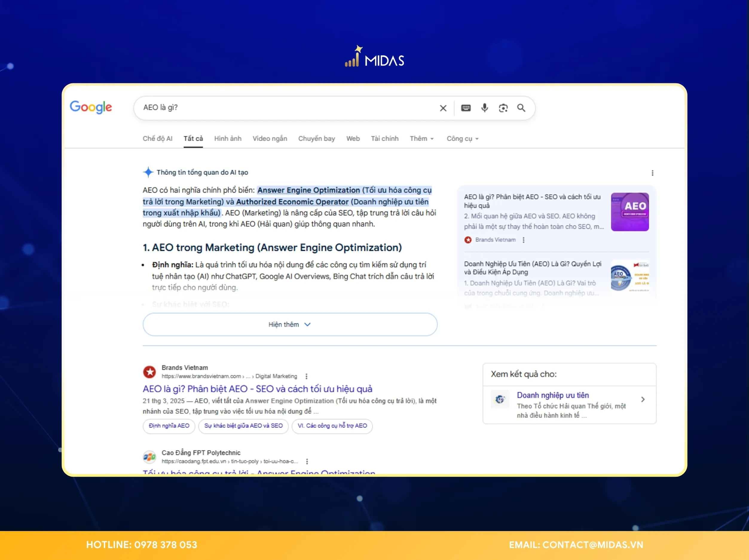Expand the Thêm dropdown
Viewport: 749px width, 560px height.
click(x=421, y=139)
